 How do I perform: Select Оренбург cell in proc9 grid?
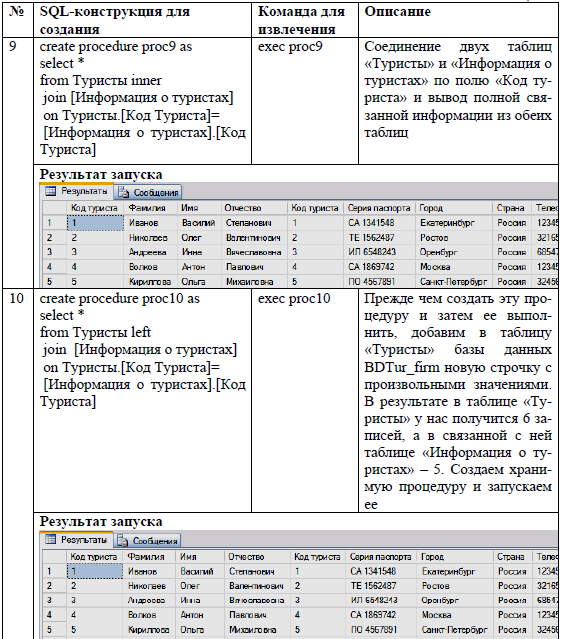454,252
